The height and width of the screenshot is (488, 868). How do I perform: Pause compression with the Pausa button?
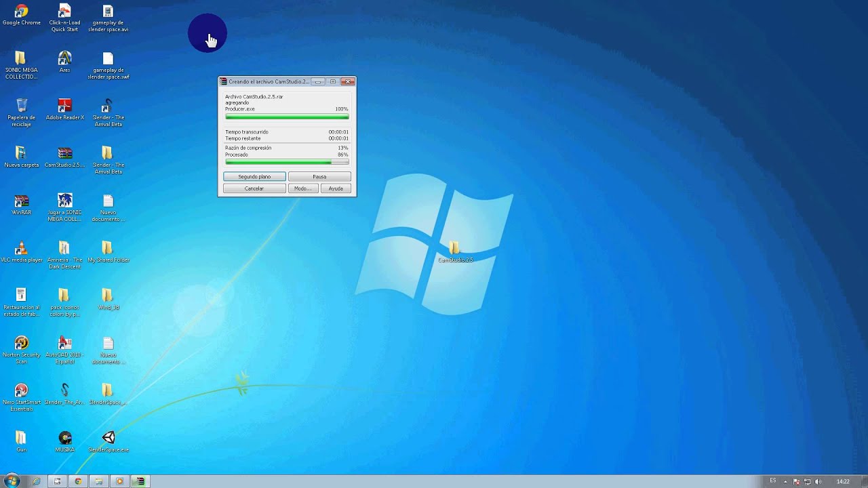319,177
